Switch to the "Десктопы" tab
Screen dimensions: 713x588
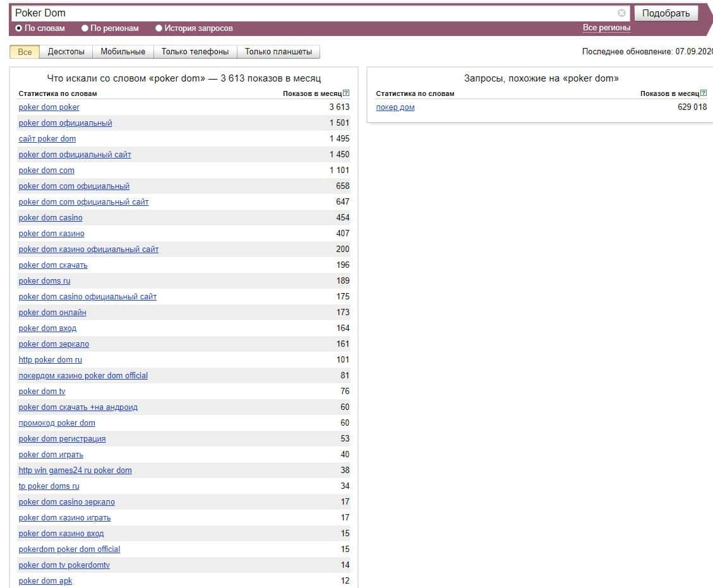click(x=66, y=52)
